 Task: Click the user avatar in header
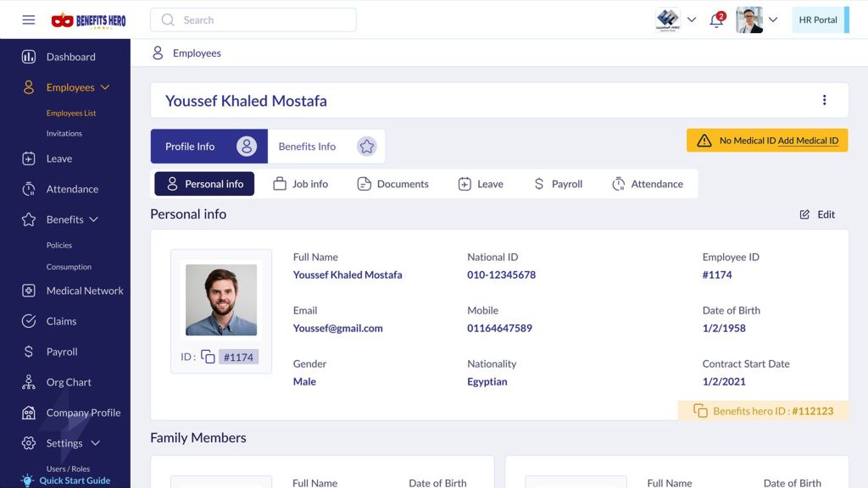point(749,20)
